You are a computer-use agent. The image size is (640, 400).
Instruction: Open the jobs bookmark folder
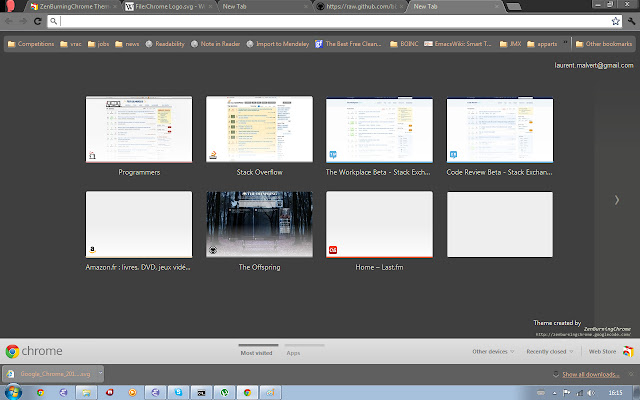pyautogui.click(x=98, y=44)
